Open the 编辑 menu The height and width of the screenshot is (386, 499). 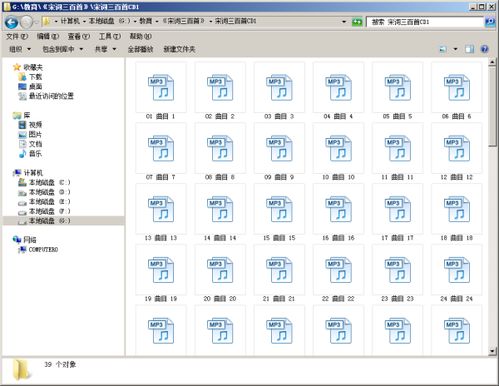point(48,36)
